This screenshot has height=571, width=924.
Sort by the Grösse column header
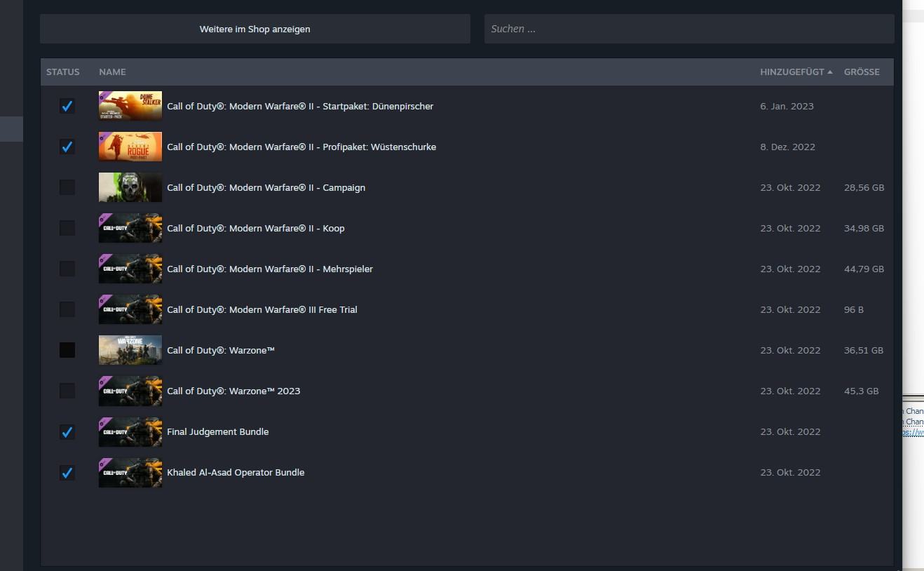click(x=862, y=72)
